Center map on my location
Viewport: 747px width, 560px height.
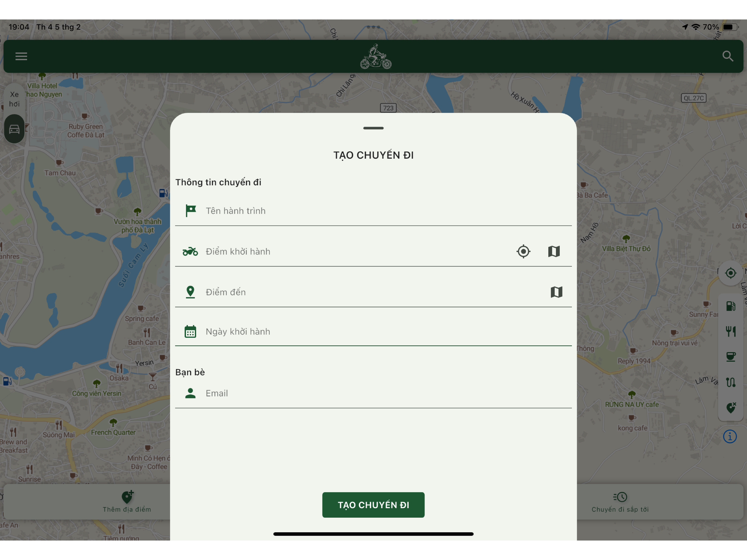730,273
